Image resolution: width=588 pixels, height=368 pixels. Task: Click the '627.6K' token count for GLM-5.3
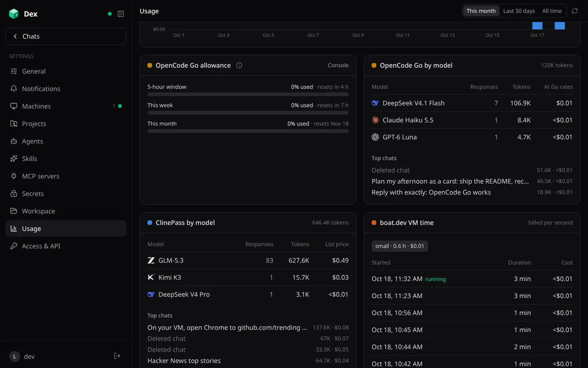pos(299,260)
